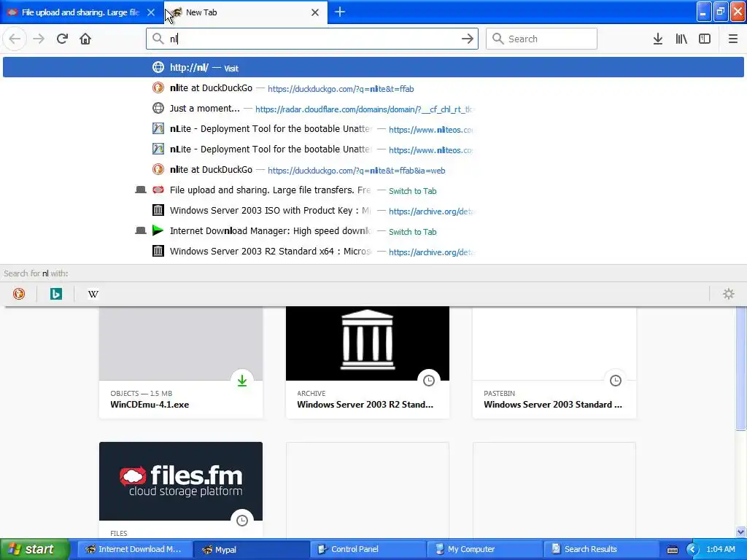Toggle the sidebar view icon
Viewport: 747px width, 560px height.
click(705, 39)
